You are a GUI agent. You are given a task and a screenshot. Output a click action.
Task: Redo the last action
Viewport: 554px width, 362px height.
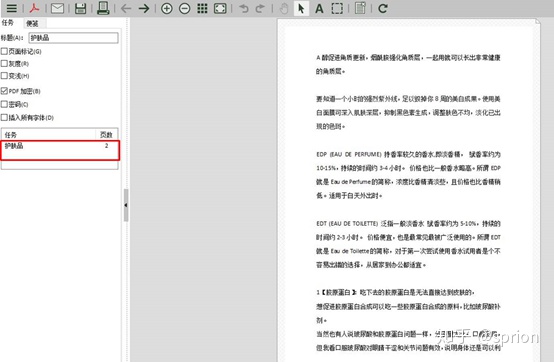260,8
